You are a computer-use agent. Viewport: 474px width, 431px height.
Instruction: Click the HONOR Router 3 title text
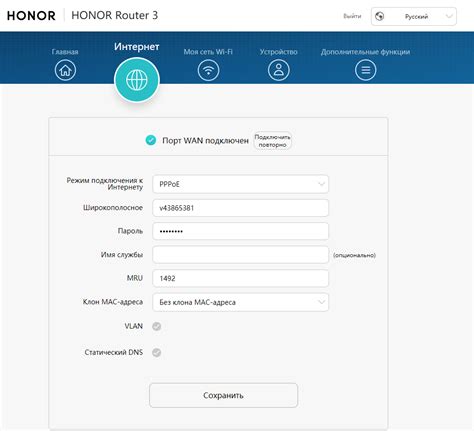tap(115, 15)
